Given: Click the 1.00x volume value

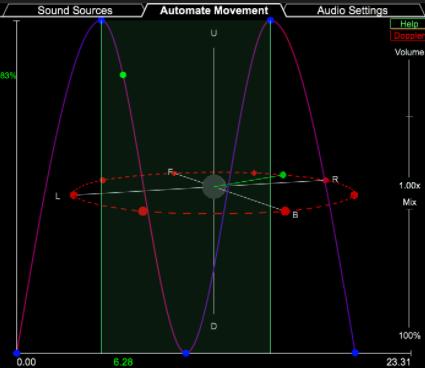Looking at the screenshot, I should [x=410, y=186].
